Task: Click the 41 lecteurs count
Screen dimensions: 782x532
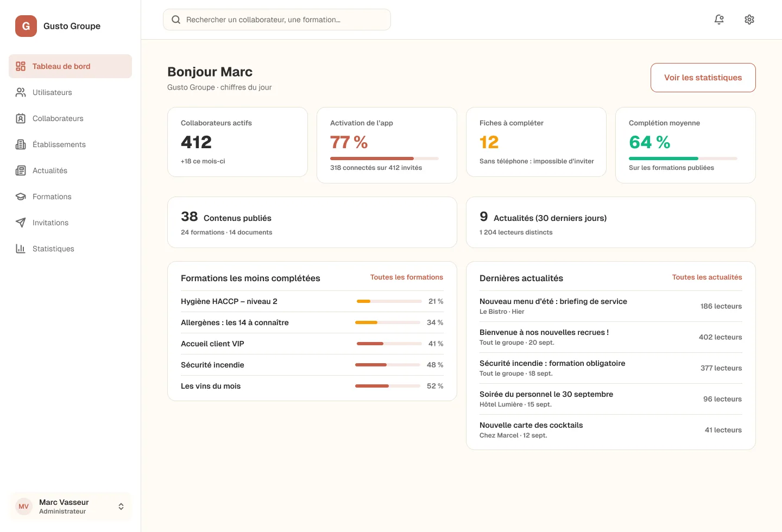Action: (x=723, y=430)
